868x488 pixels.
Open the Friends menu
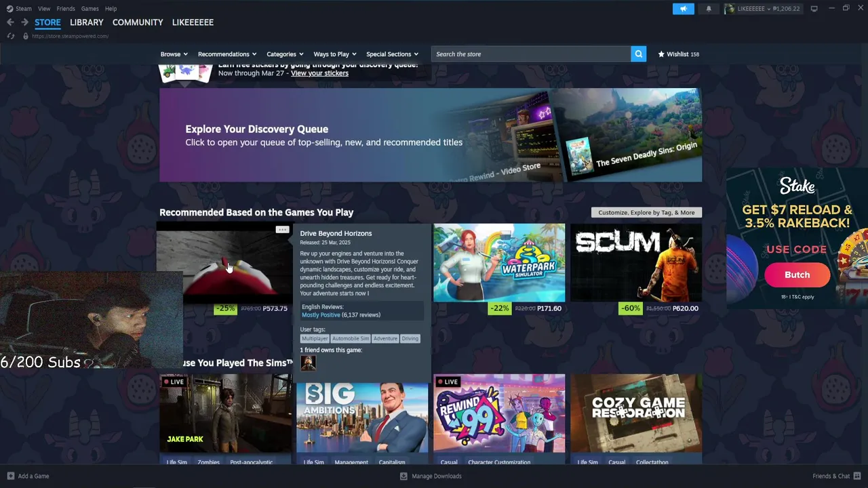click(x=66, y=9)
